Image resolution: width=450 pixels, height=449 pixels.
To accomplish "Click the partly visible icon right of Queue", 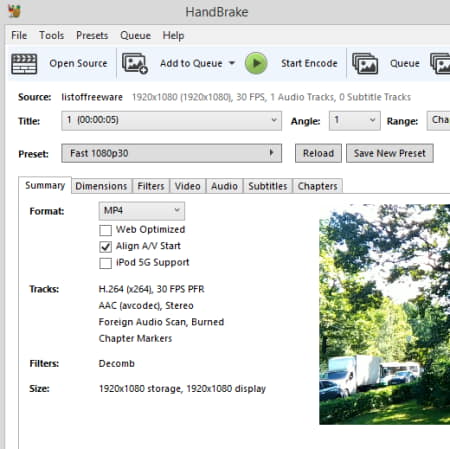I will [x=440, y=63].
